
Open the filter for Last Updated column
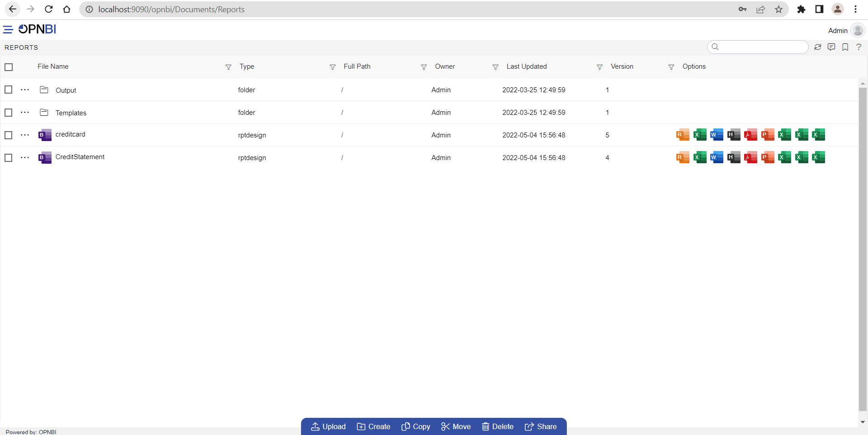(x=599, y=67)
